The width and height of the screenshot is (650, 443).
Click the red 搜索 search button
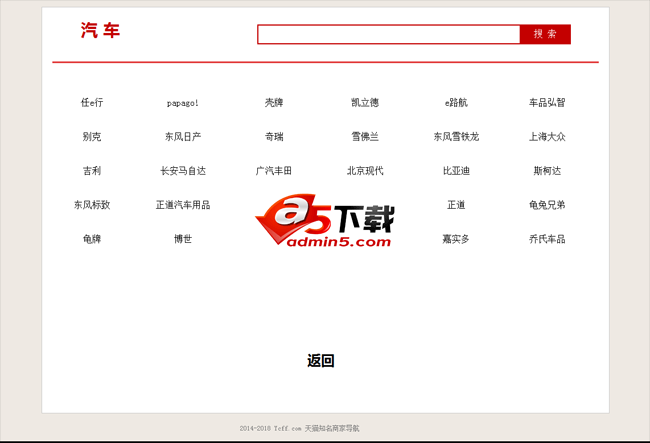(545, 34)
